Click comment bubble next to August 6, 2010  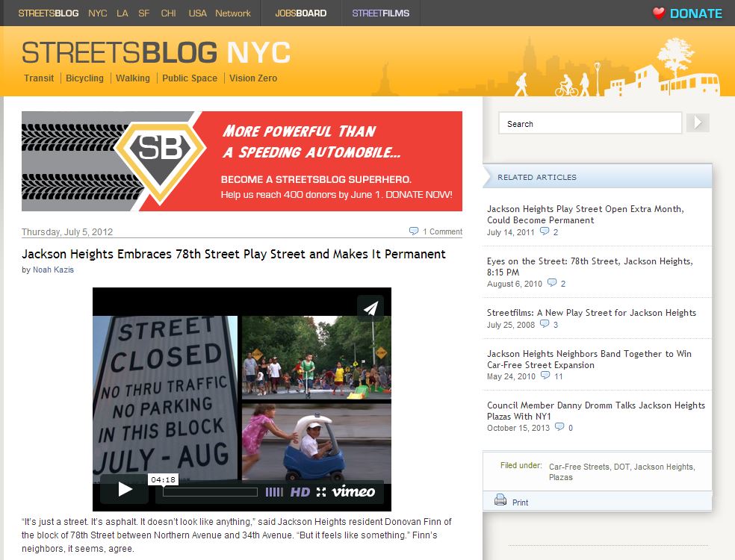coord(552,282)
